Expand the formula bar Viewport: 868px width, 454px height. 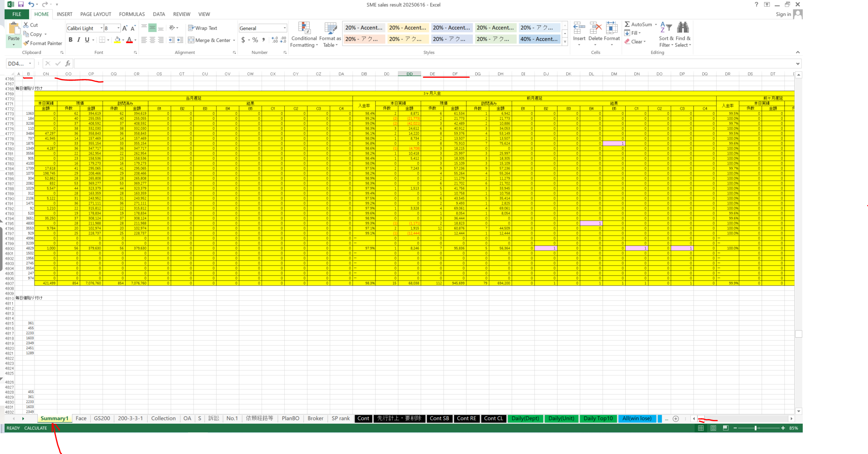(798, 64)
